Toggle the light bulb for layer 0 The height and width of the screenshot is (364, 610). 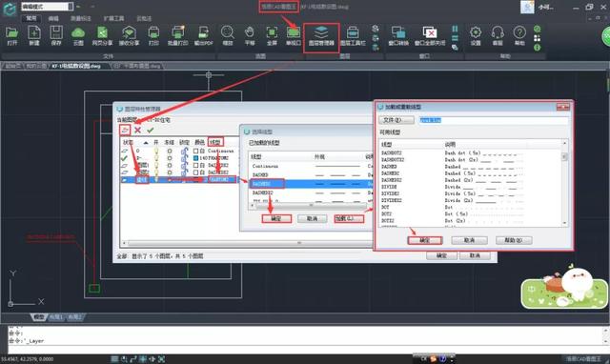click(x=156, y=151)
